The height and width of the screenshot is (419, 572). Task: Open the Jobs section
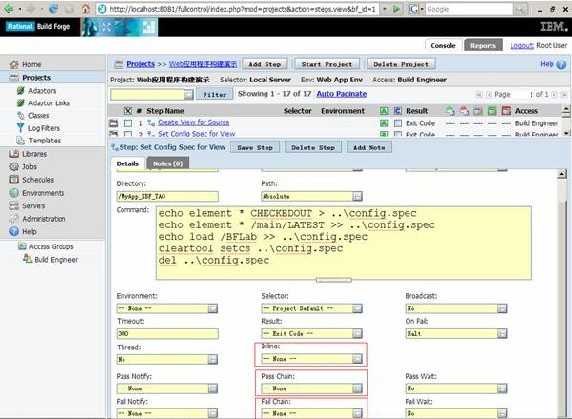click(x=29, y=167)
